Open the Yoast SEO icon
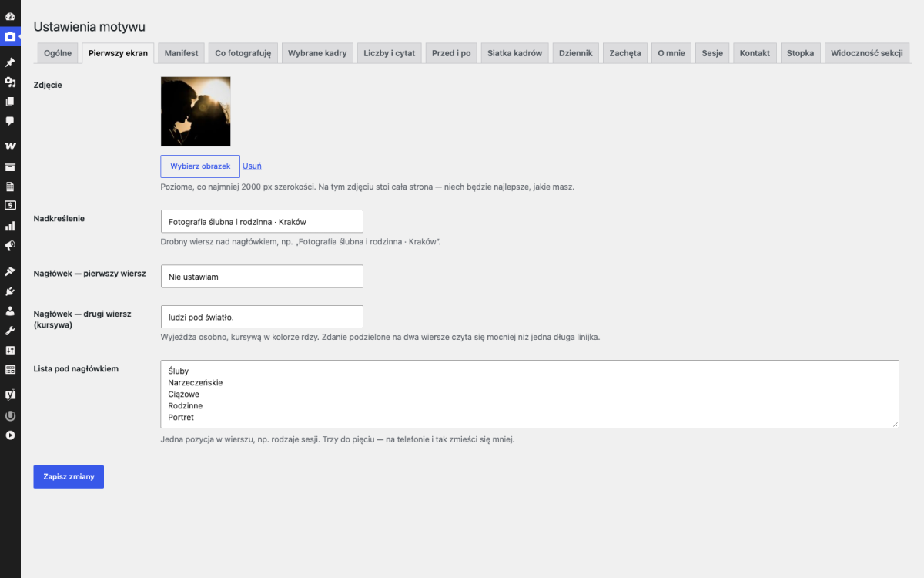The width and height of the screenshot is (924, 578). (10, 394)
